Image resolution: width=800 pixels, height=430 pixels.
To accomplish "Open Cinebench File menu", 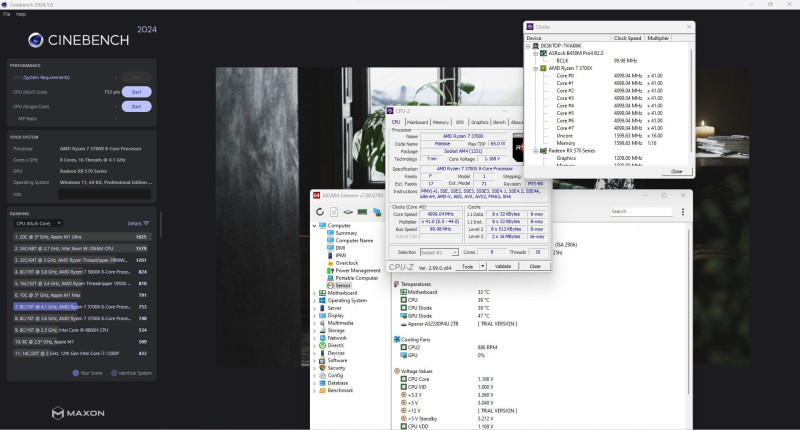I will click(6, 14).
